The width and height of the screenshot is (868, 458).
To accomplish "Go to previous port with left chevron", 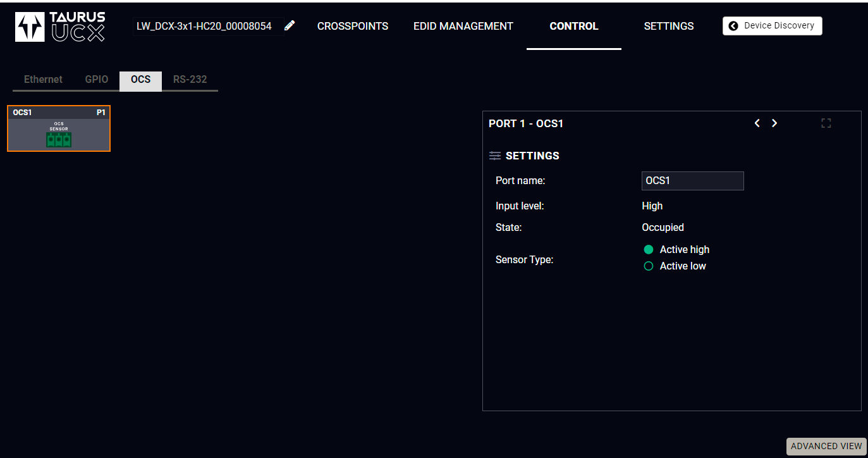I will point(757,123).
